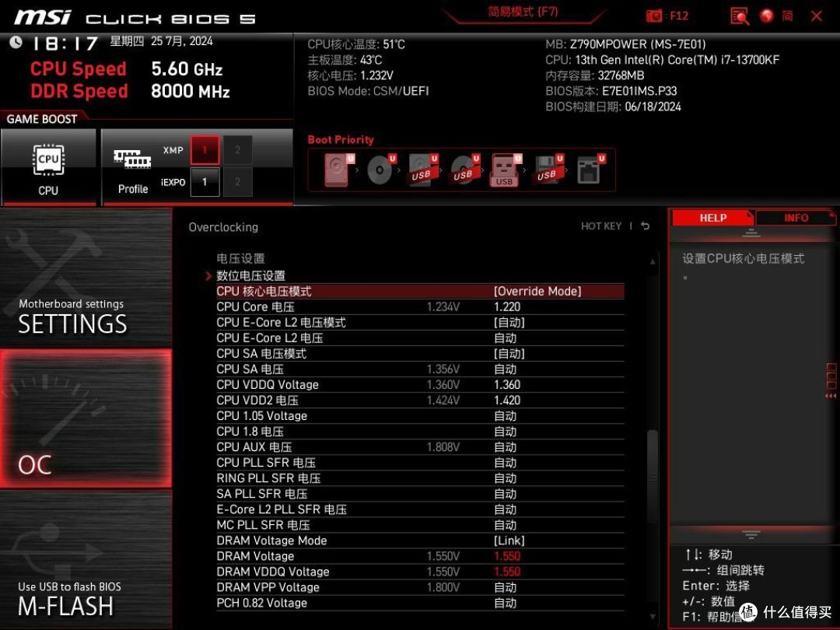Select the network boot device icon
Image resolution: width=840 pixels, height=630 pixels.
[x=591, y=170]
